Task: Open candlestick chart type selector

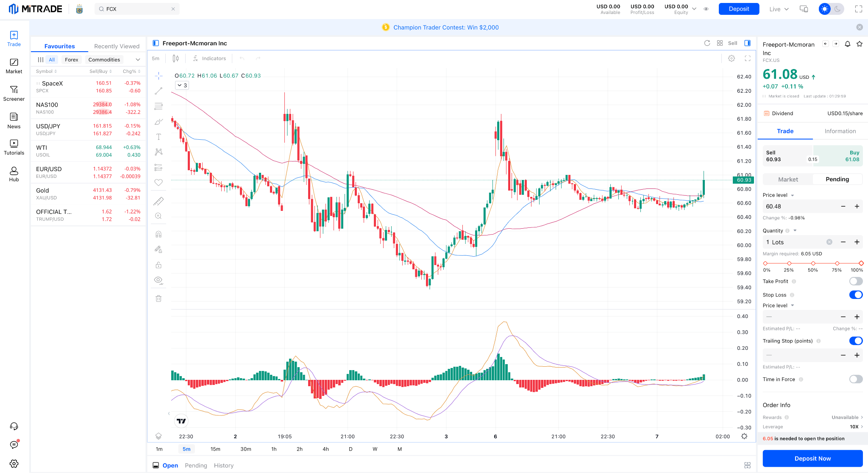Action: coord(175,58)
